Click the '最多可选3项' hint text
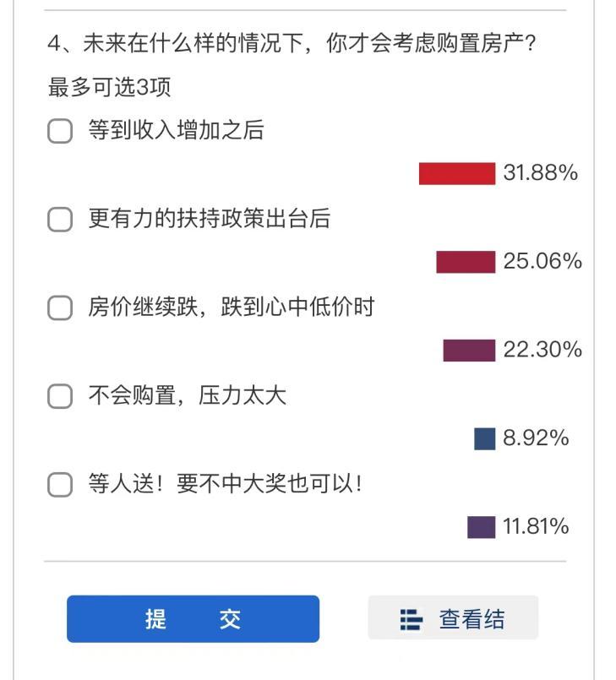 109,87
